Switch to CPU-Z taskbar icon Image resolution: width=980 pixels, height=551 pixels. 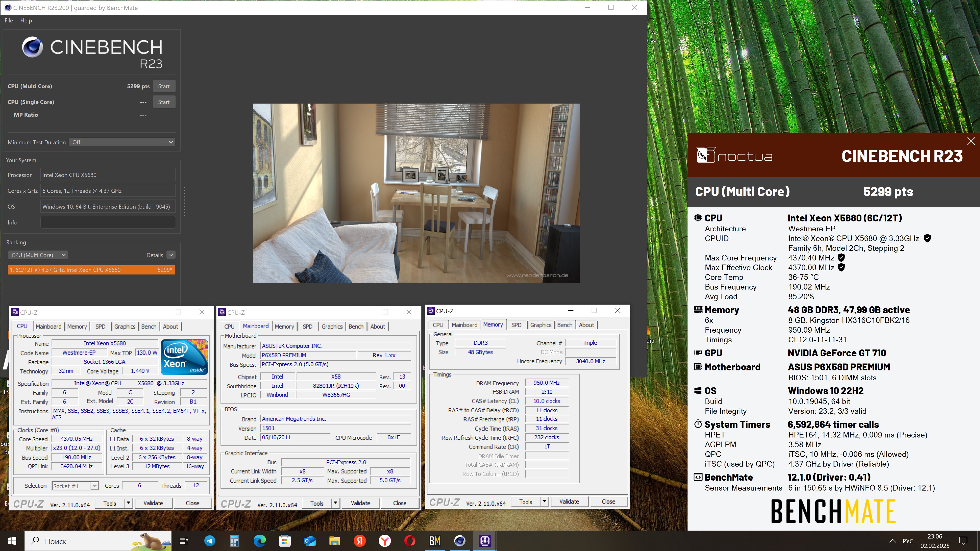click(485, 541)
